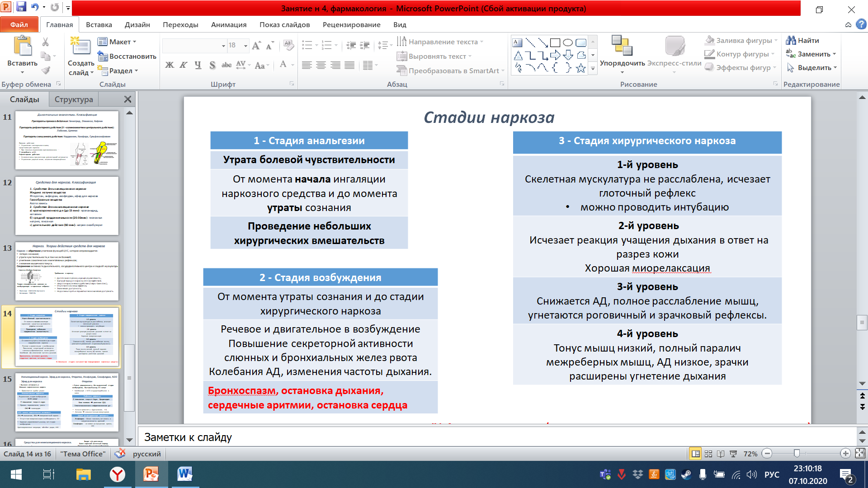
Task: Open the bullets list dropdown arrow
Action: [316, 45]
